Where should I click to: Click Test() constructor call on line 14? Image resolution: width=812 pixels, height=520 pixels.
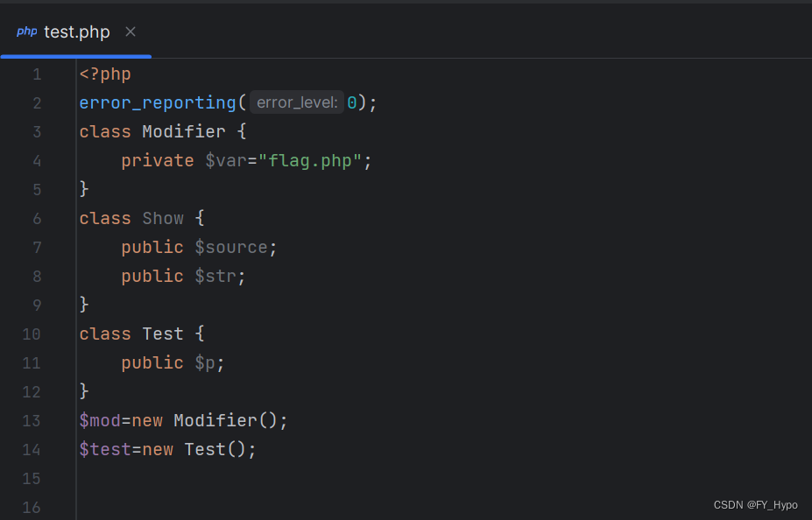215,450
